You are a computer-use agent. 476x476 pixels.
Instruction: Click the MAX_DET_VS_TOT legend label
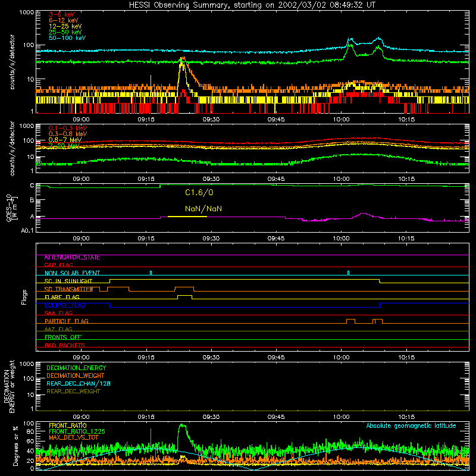(73, 437)
